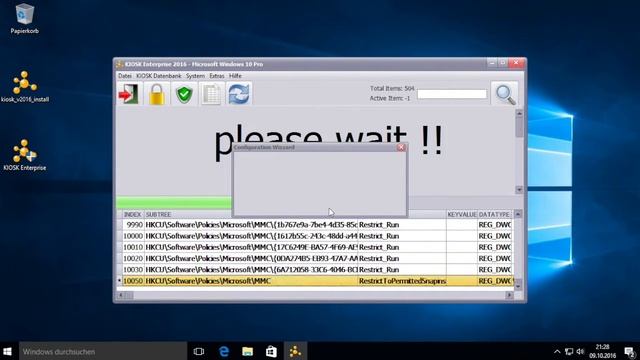
Task: Select highlighted row index 10050
Action: (314, 281)
